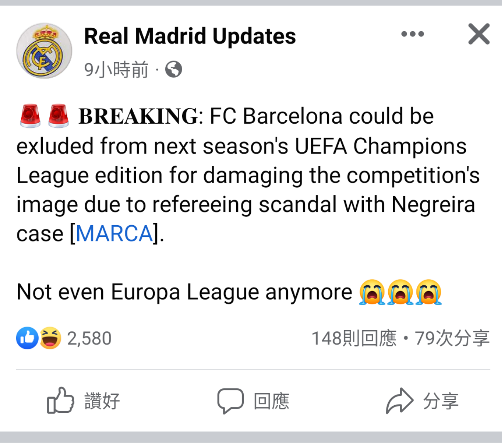Click the laughing Haha reaction icon

point(50,338)
